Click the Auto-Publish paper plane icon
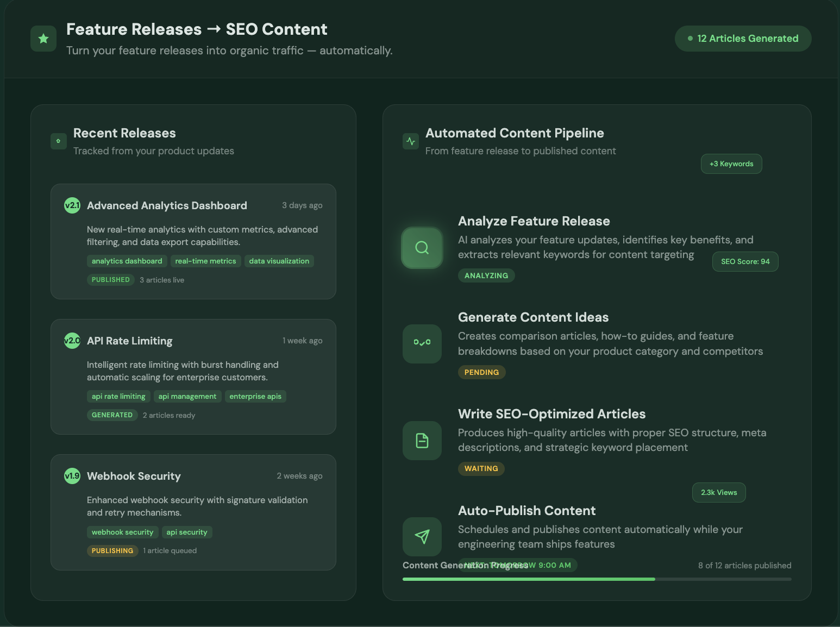 click(x=422, y=537)
